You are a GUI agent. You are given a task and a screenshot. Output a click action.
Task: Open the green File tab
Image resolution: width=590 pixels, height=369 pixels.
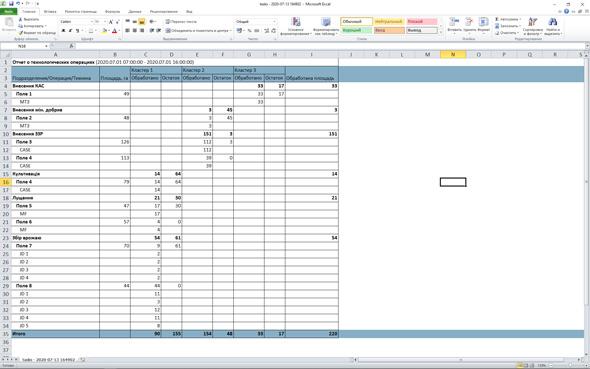(x=8, y=12)
